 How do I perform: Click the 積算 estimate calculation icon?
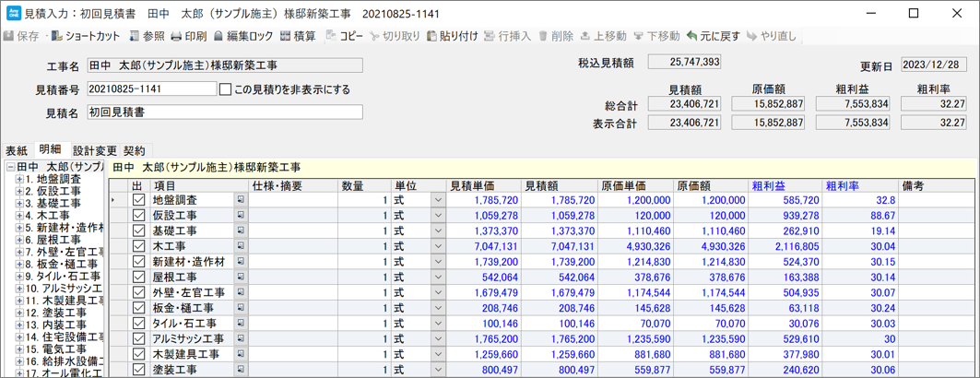285,36
